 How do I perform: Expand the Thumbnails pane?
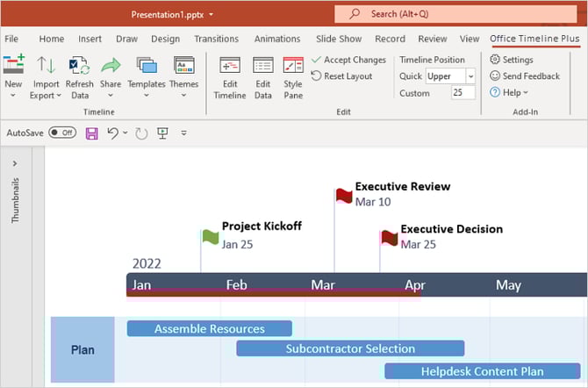click(15, 163)
